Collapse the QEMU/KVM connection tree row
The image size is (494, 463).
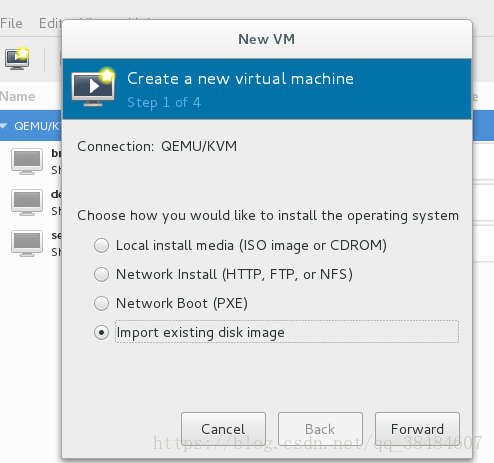pyautogui.click(x=4, y=126)
